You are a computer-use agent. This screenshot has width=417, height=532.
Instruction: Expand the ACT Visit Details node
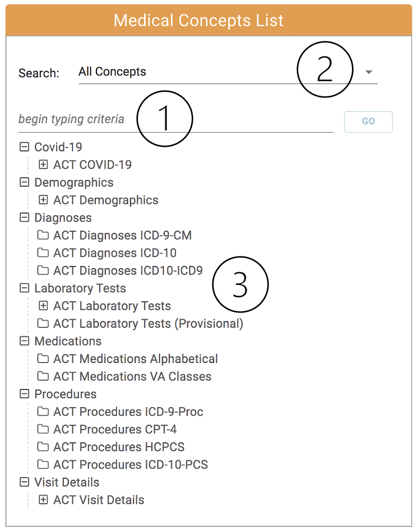point(43,500)
